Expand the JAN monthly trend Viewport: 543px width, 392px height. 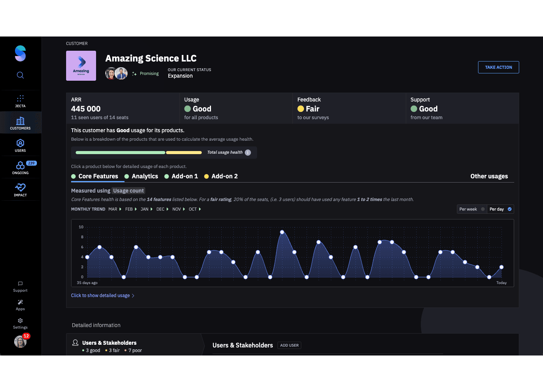click(146, 209)
